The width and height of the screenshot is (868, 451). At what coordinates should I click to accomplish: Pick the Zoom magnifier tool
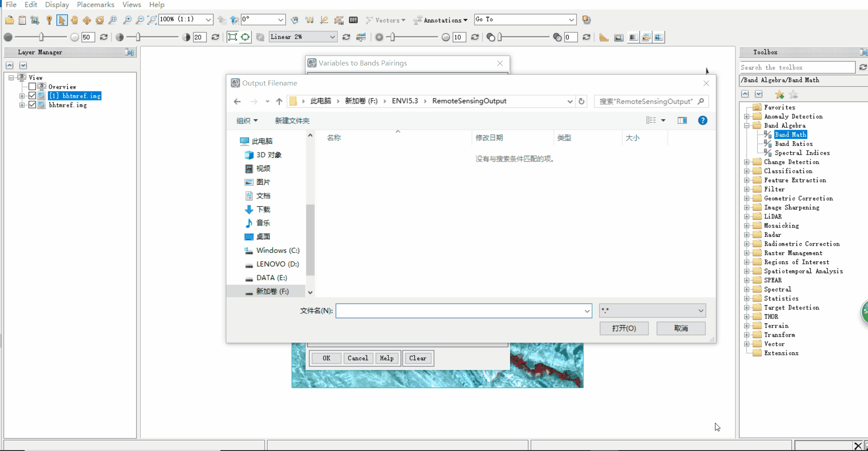coord(112,20)
